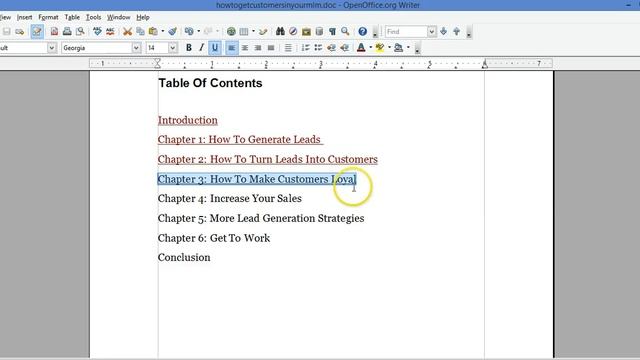
Task: Click the Print File Directly icon
Action: (67, 31)
